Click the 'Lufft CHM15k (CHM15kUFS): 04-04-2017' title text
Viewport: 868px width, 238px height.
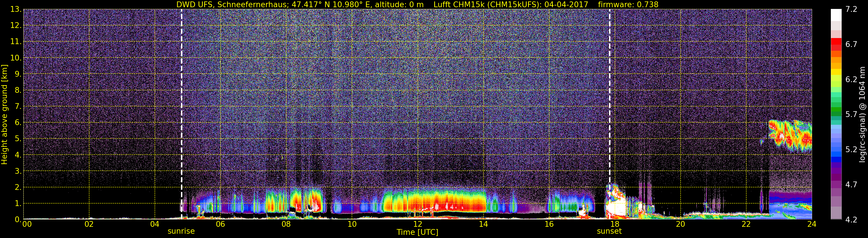tap(511, 4)
